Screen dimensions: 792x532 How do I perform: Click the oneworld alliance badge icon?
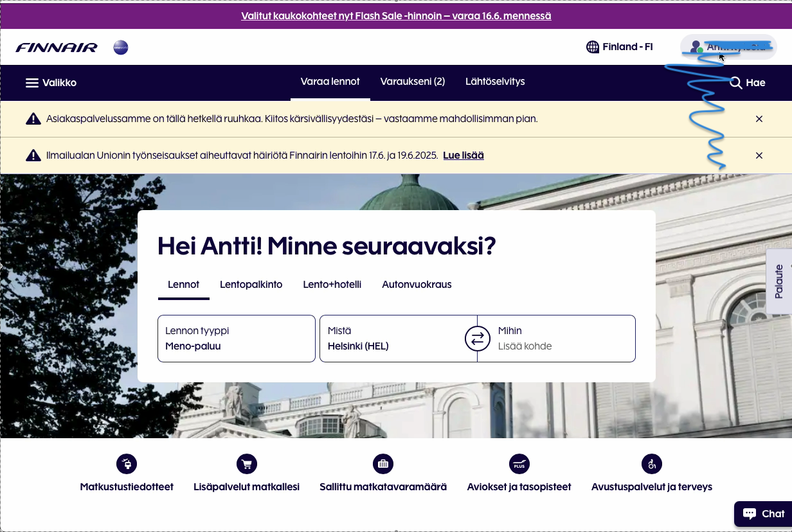click(120, 48)
